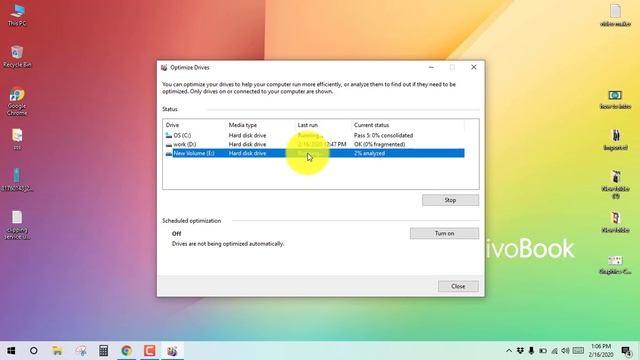Launch Google Chrome from the desktop shortcut
Viewport: 640px width, 360px height.
[17, 101]
